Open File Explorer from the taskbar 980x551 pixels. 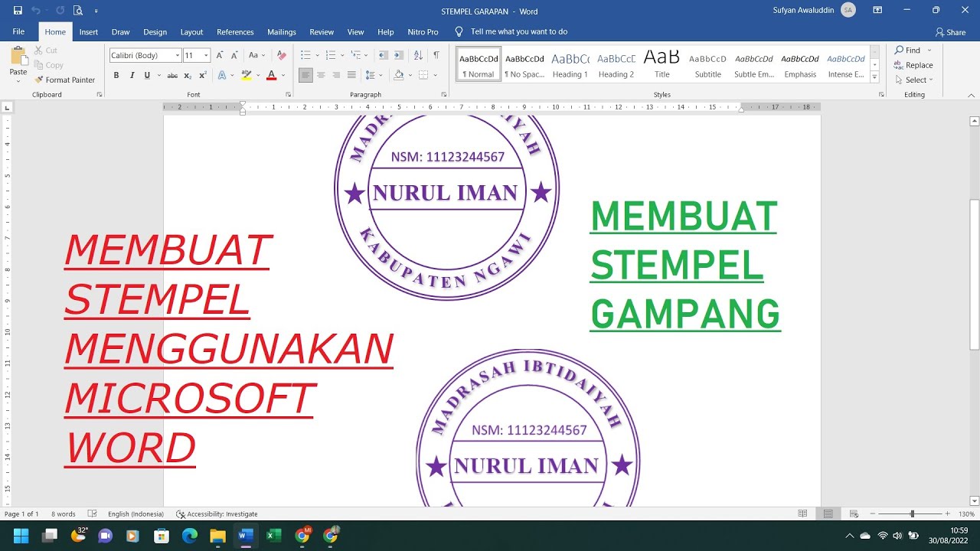coord(217,536)
